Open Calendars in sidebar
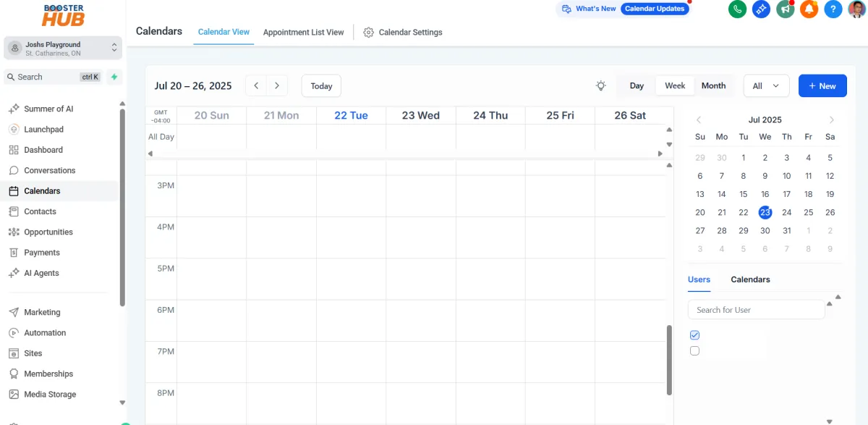 61,191
